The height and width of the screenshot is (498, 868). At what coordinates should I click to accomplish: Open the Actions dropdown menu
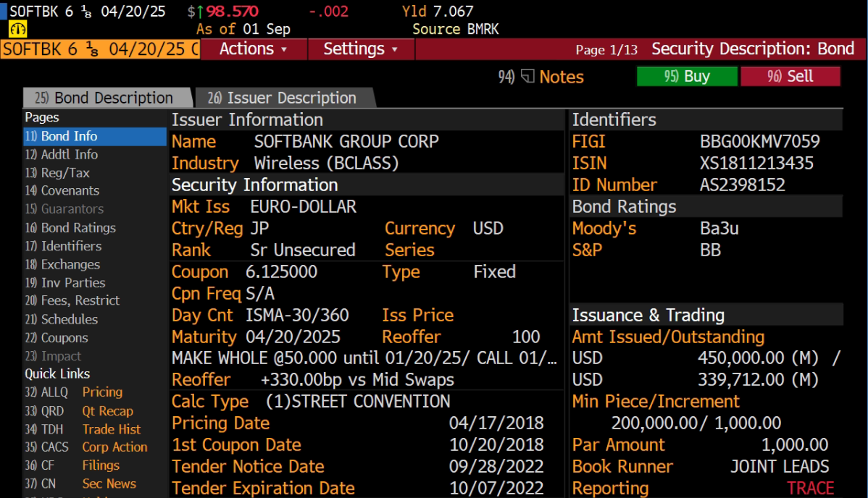pos(253,48)
